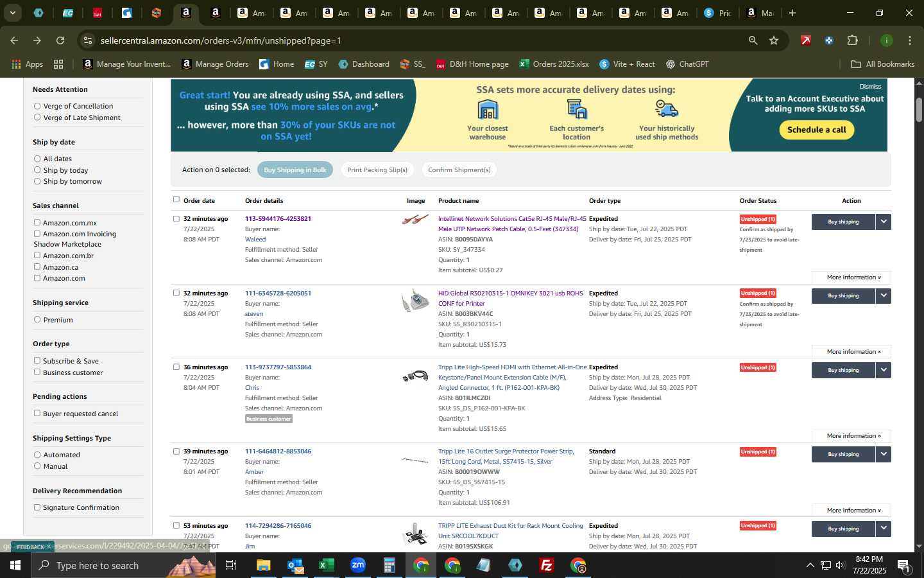Check the Amazon.com.mx sales channel

point(37,223)
